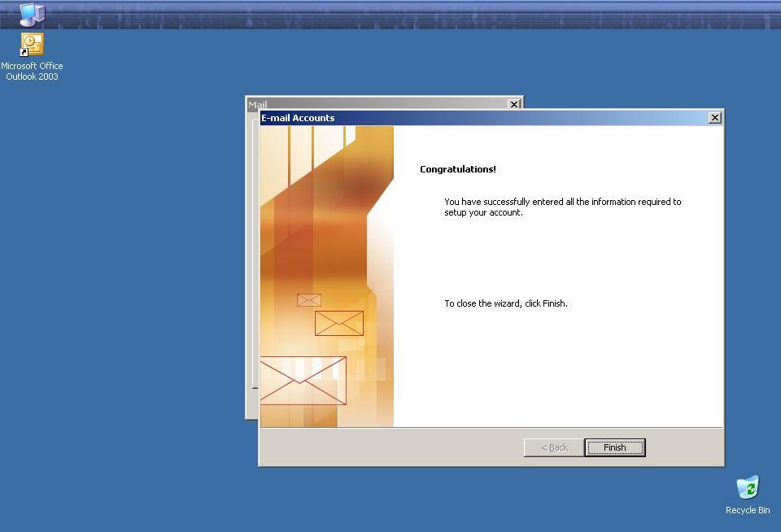Click the Congratulations! heading
Screen dimensions: 781x532
(x=458, y=169)
